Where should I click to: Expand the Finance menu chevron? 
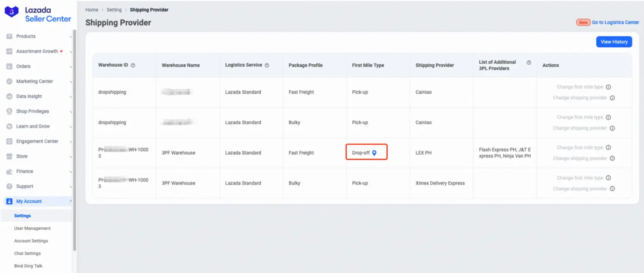click(71, 172)
